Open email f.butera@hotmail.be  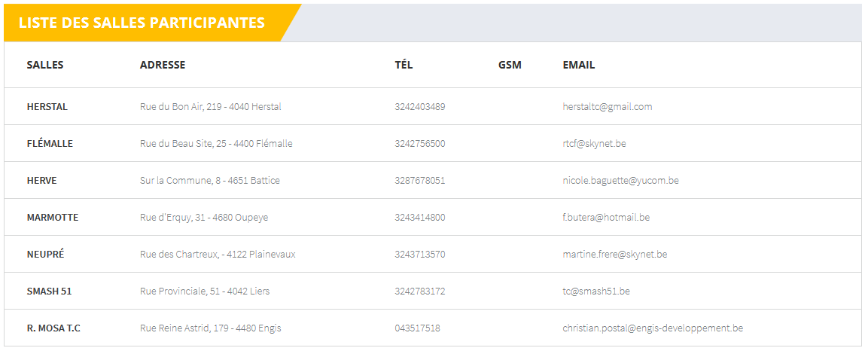tap(606, 218)
